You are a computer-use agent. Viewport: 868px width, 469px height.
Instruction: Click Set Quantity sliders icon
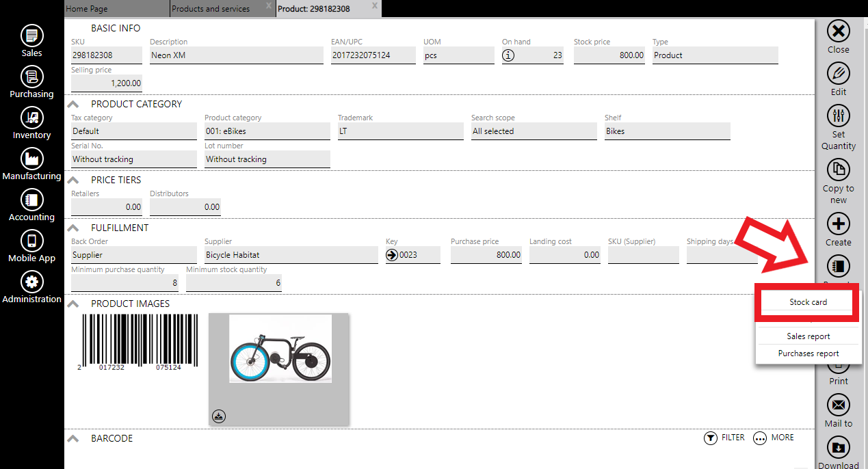(838, 116)
